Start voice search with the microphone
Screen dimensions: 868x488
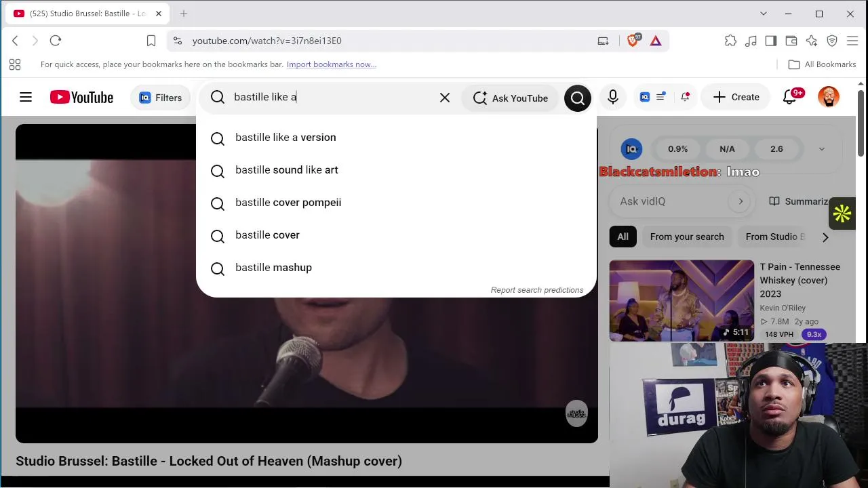click(x=613, y=98)
